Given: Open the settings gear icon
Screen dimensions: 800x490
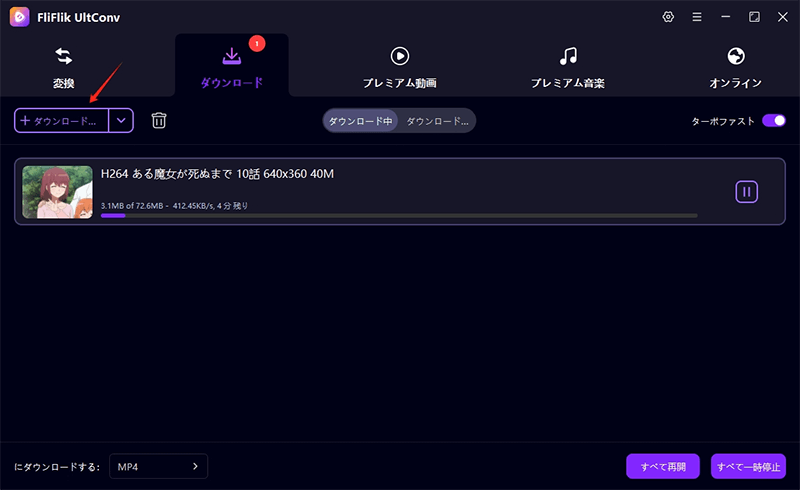Looking at the screenshot, I should click(x=668, y=17).
